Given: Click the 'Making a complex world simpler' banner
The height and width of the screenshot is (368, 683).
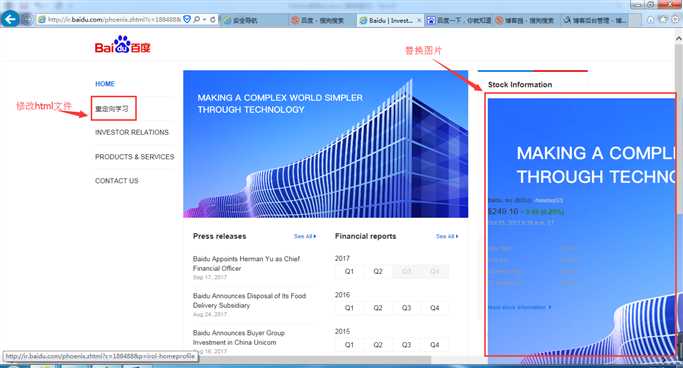Looking at the screenshot, I should click(325, 144).
